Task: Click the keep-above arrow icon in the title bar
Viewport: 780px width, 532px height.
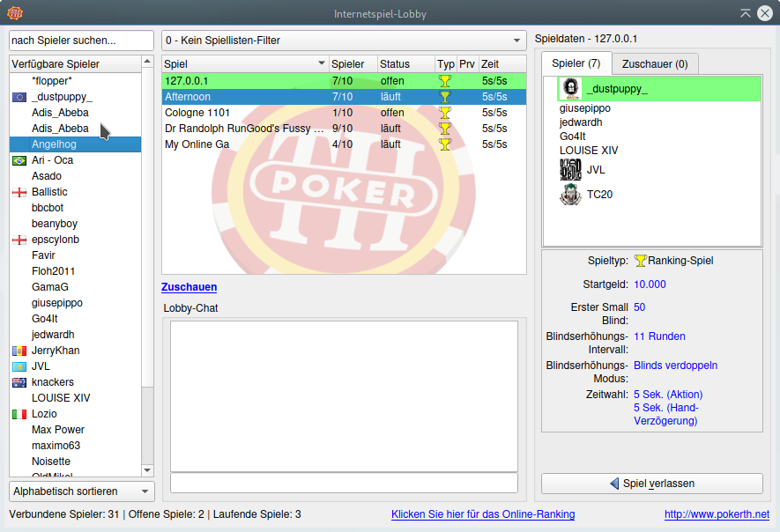Action: (745, 13)
